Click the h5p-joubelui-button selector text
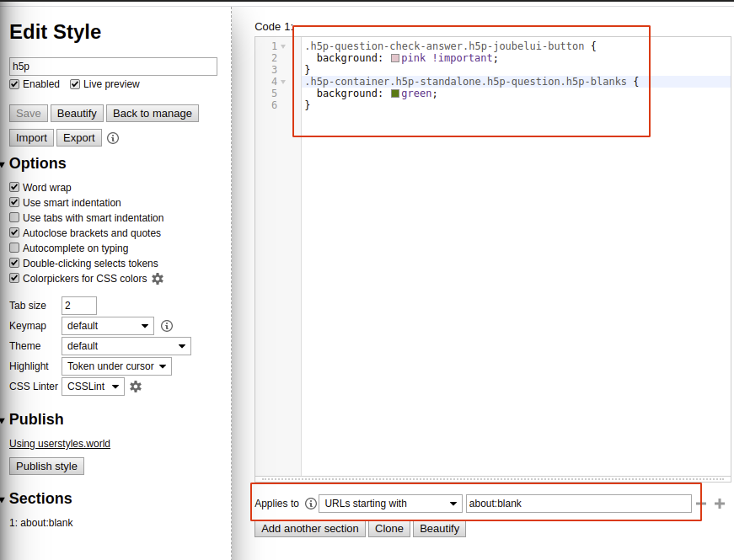This screenshot has height=560, width=734. pyautogui.click(x=524, y=46)
